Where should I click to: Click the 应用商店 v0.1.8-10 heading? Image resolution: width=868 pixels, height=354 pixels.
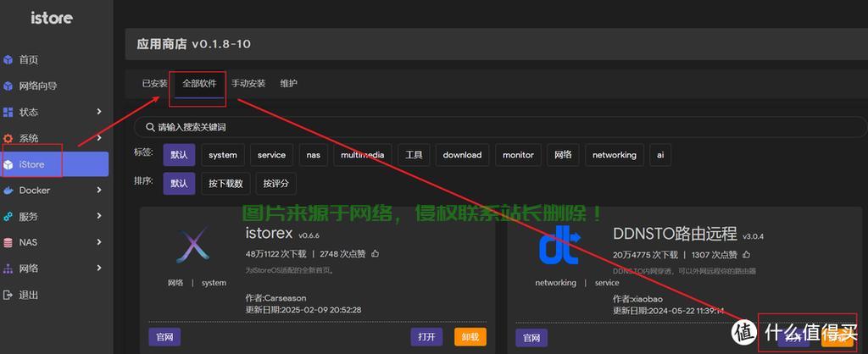[x=194, y=44]
